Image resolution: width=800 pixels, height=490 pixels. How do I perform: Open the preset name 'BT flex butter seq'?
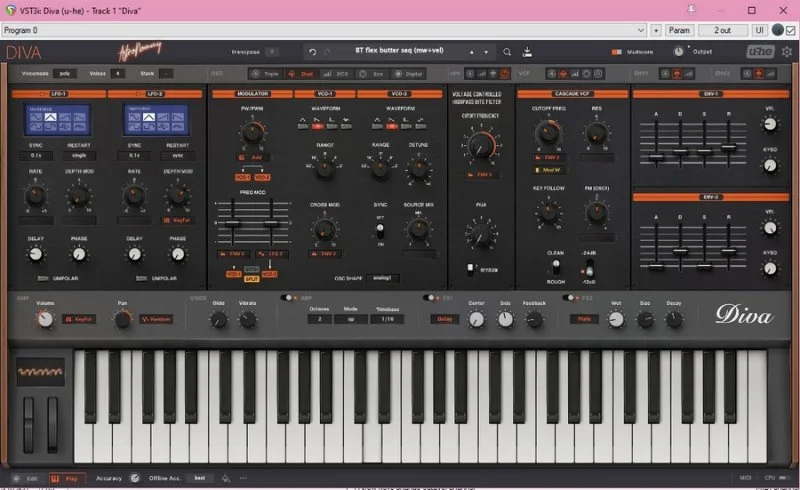coord(399,51)
